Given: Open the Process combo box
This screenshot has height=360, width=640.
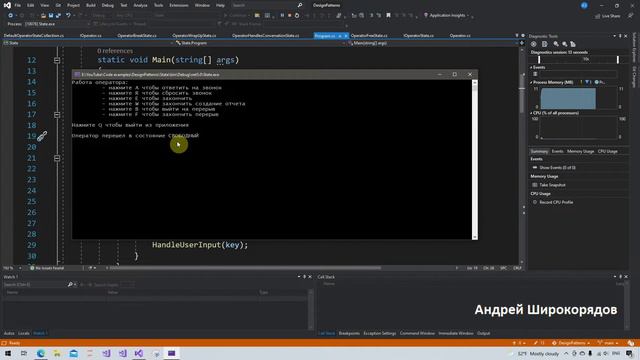Looking at the screenshot, I should 57,24.
